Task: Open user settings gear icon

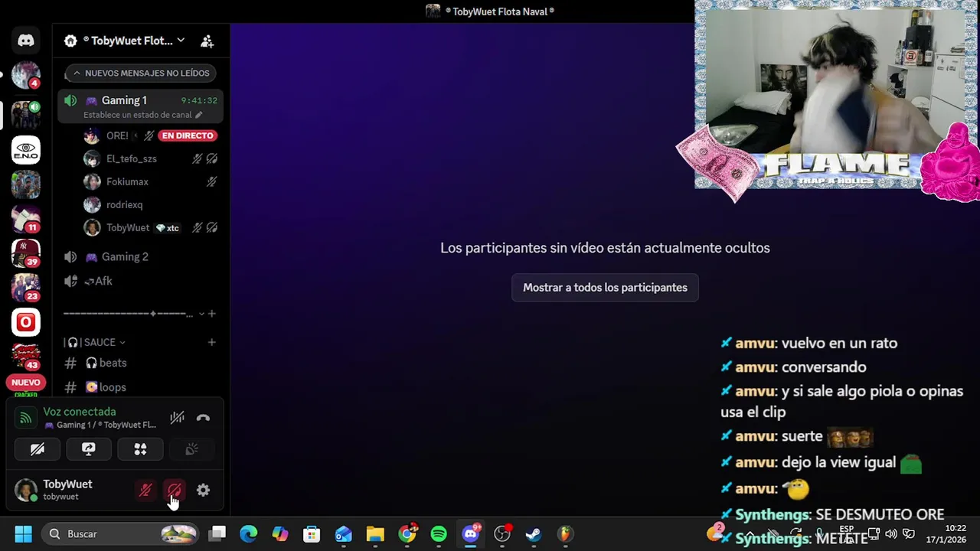Action: (x=203, y=491)
